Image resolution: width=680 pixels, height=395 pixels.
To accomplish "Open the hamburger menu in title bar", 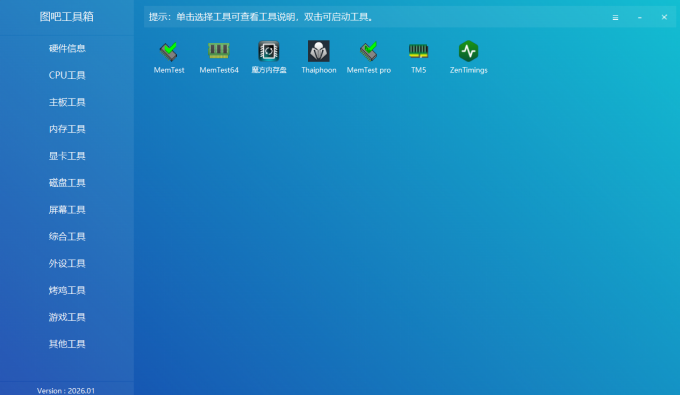I will point(615,18).
